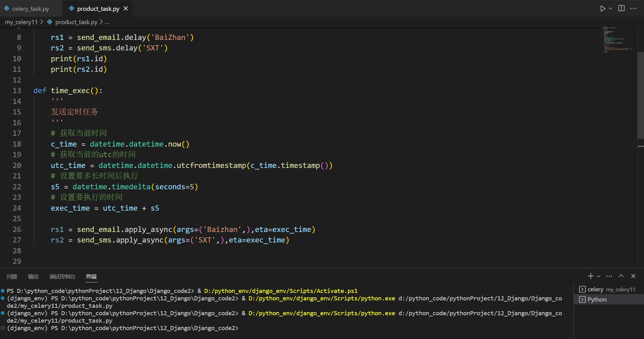Click c_time variable on line 18

click(64, 144)
